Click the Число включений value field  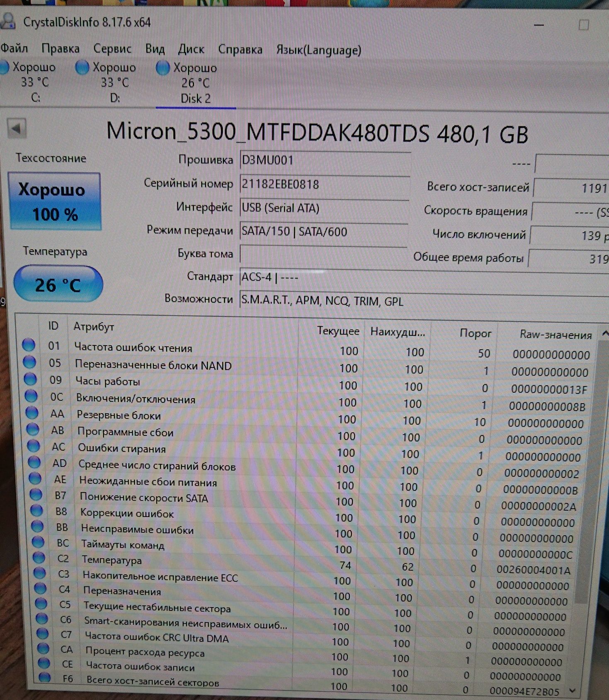point(570,236)
